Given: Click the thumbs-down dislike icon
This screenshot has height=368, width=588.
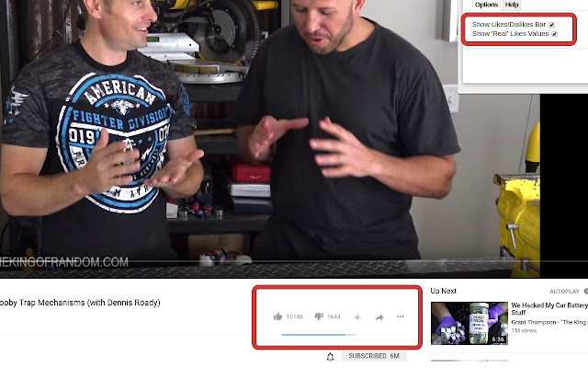Looking at the screenshot, I should pyautogui.click(x=319, y=316).
